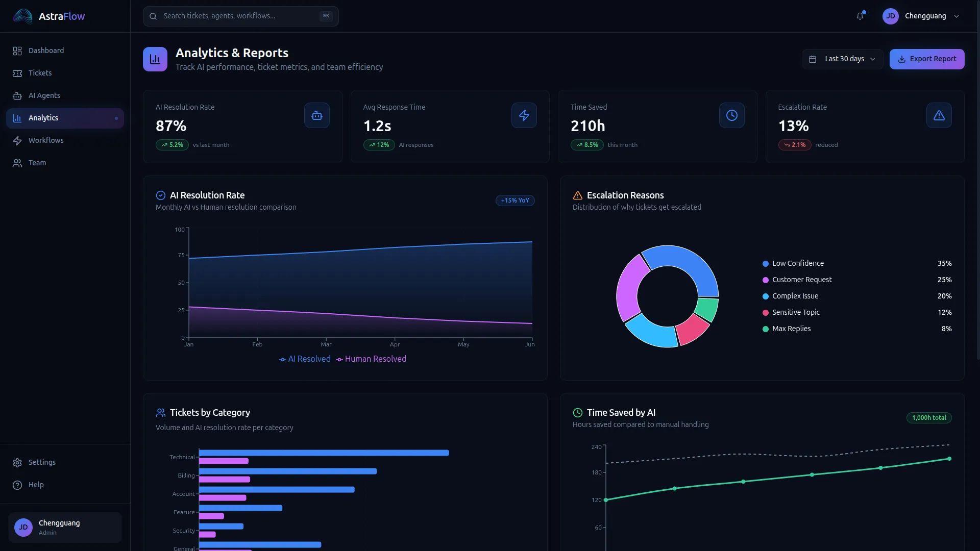Click the Analytics & Reports header icon
This screenshot has width=980, height=551.
(155, 59)
